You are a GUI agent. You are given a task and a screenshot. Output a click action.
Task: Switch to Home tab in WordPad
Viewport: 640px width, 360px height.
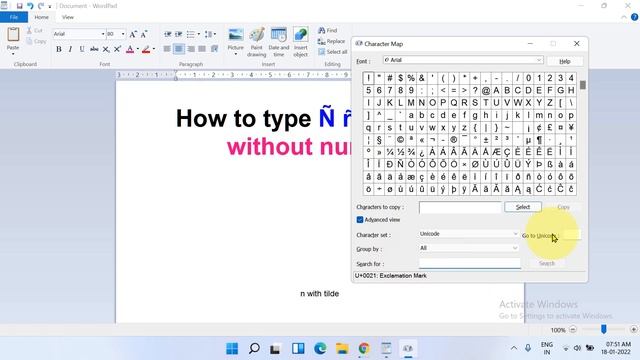(41, 17)
